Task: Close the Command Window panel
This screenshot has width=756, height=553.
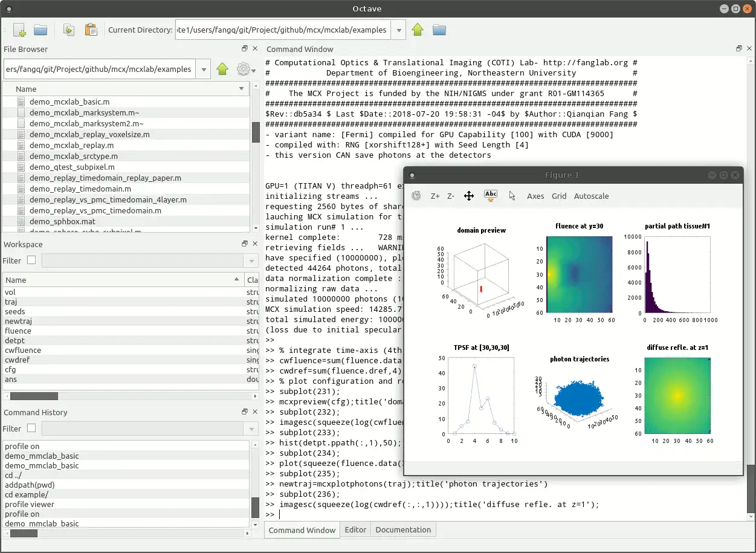Action: click(749, 49)
